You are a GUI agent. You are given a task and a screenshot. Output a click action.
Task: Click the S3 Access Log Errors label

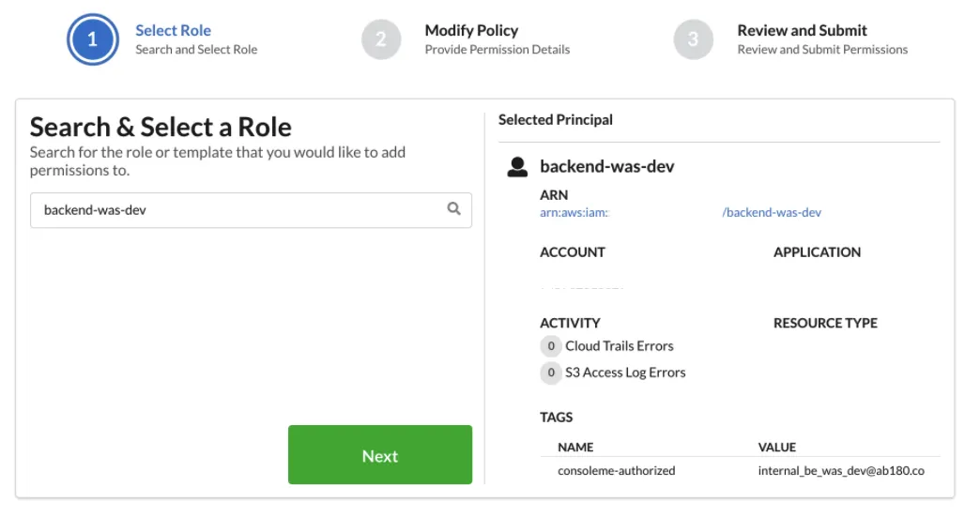coord(625,373)
